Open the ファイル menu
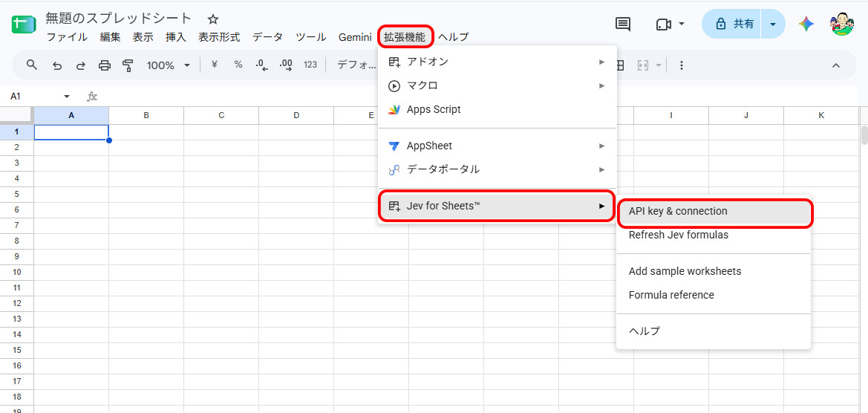The image size is (868, 413). pos(66,37)
